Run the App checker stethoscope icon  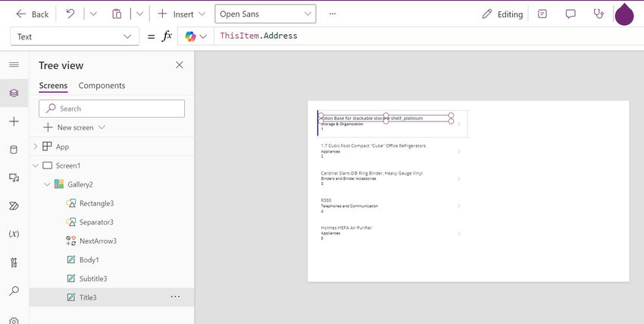pyautogui.click(x=599, y=14)
